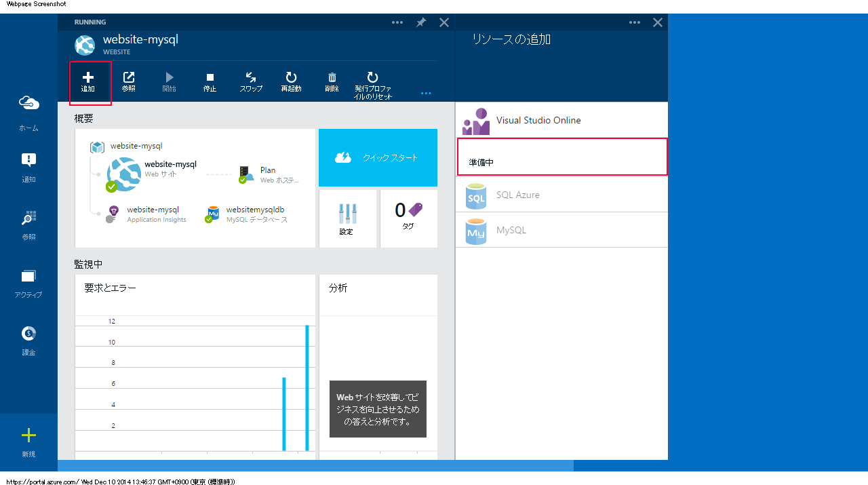
Task: Open ホーム (Home) cloud icon in sidebar
Action: tap(28, 103)
